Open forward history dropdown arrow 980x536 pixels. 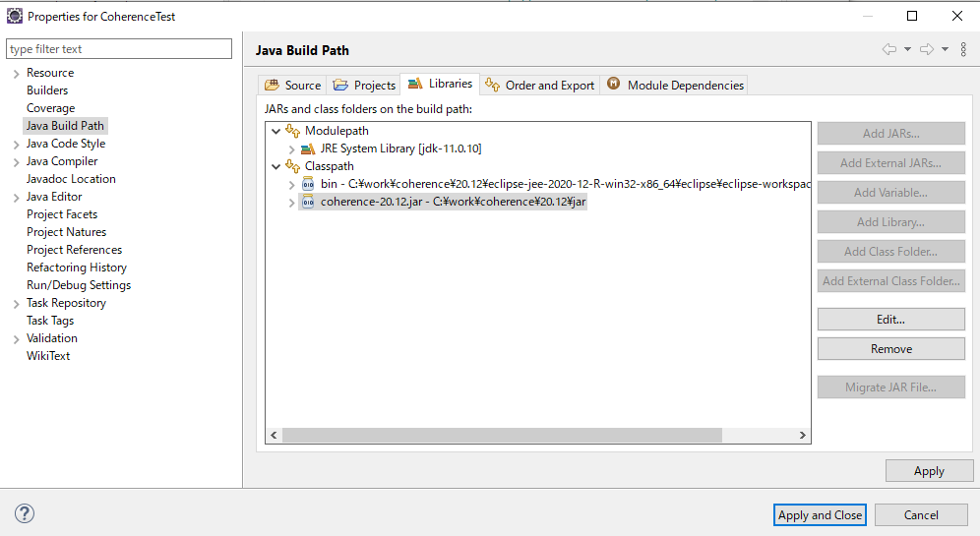(x=945, y=49)
